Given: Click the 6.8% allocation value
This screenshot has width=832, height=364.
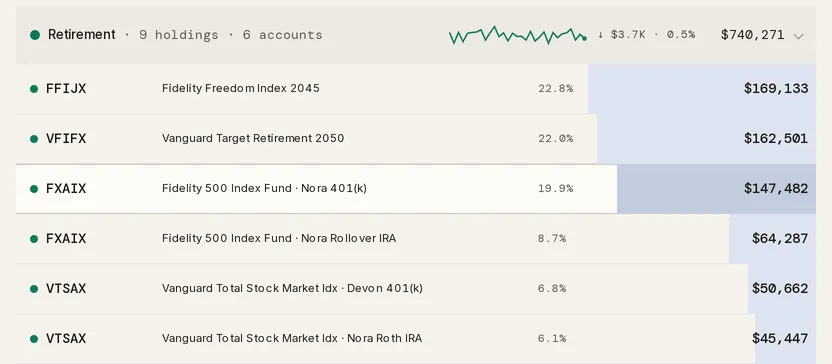Looking at the screenshot, I should [x=552, y=289].
